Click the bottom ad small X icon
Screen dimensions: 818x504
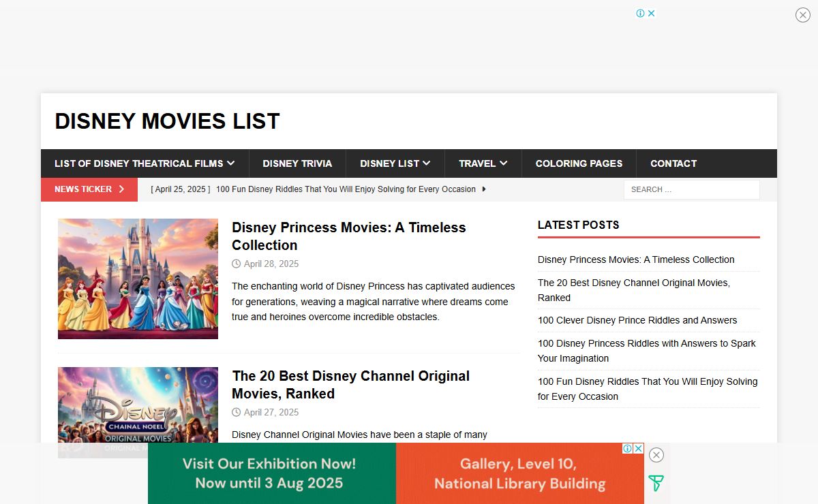click(638, 448)
